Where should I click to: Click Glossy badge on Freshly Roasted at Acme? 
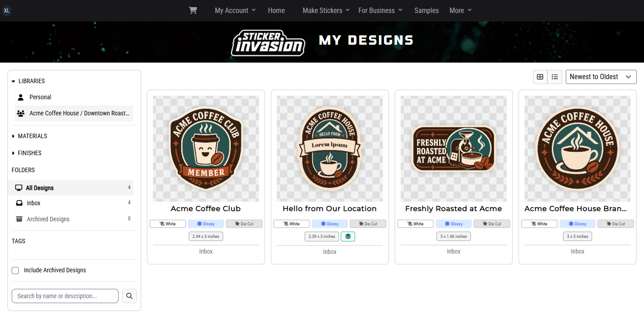(453, 224)
